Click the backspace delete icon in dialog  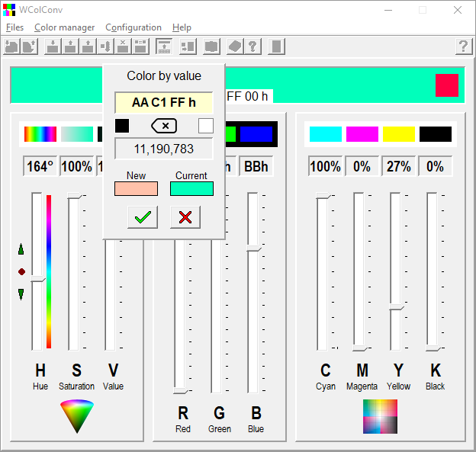(164, 126)
